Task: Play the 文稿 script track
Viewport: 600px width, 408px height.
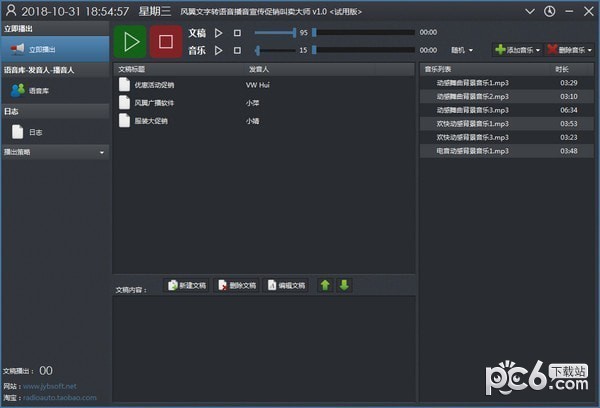Action: click(219, 33)
